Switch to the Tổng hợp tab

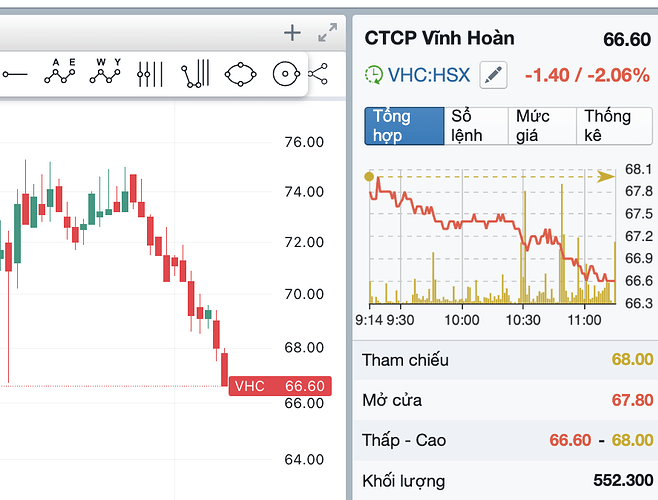coord(403,126)
